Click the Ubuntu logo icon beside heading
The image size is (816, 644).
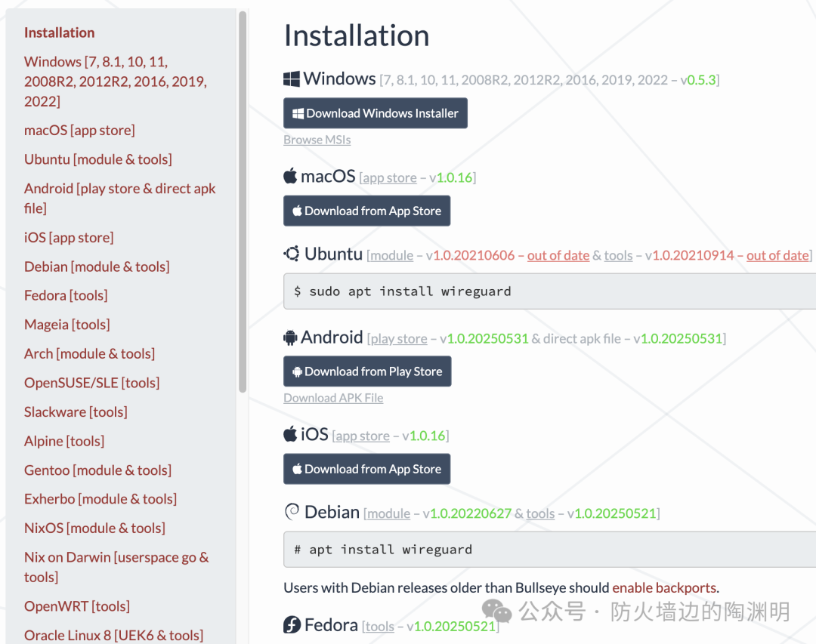tap(292, 254)
